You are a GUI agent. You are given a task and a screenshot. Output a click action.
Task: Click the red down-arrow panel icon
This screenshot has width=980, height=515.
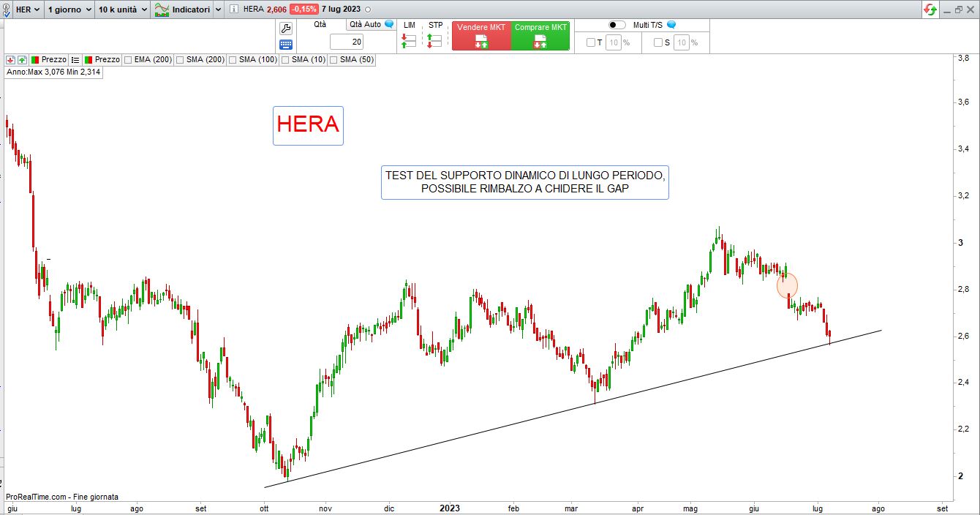point(11,59)
